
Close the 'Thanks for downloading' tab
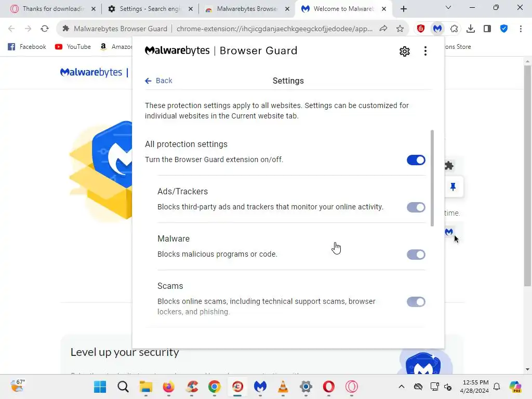click(x=94, y=9)
